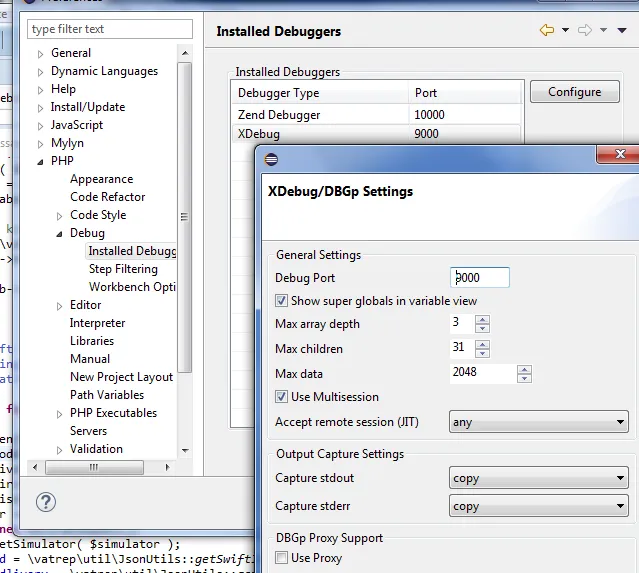This screenshot has height=573, width=639.
Task: Select Installed Debuggers tree item
Action: (x=132, y=251)
